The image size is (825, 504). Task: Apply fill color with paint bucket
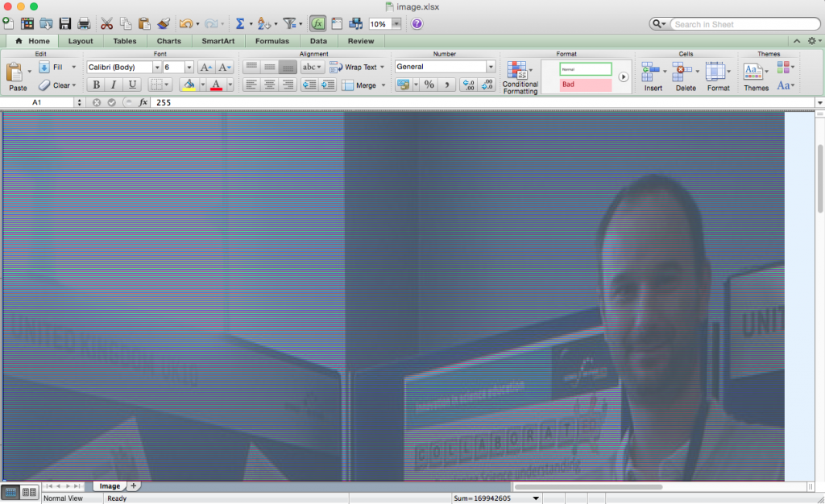point(189,85)
